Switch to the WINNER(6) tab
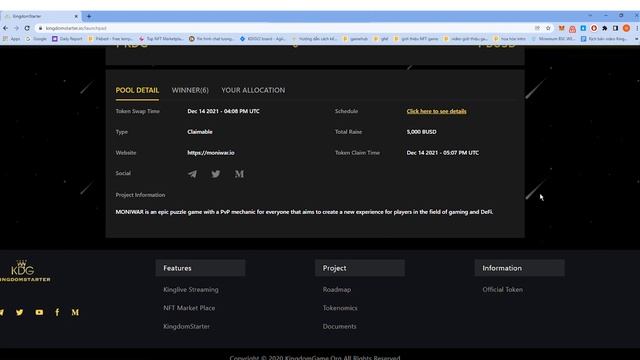Image resolution: width=640 pixels, height=360 pixels. point(190,90)
